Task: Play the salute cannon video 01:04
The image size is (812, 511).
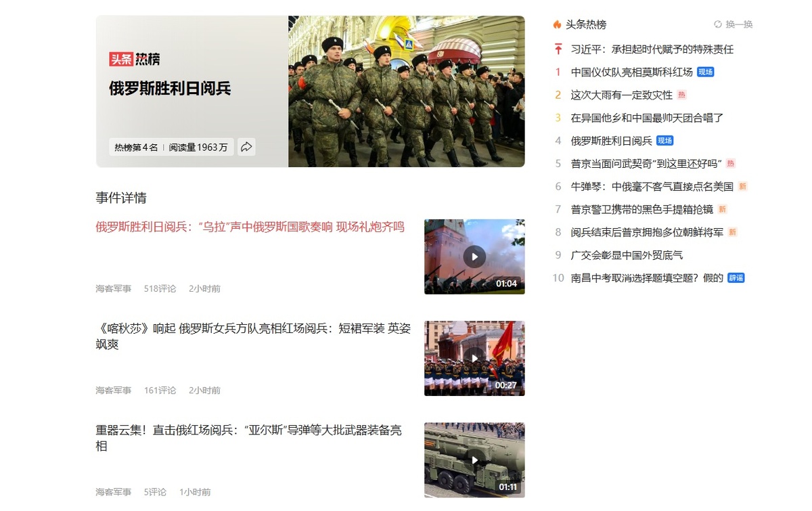Action: click(474, 257)
